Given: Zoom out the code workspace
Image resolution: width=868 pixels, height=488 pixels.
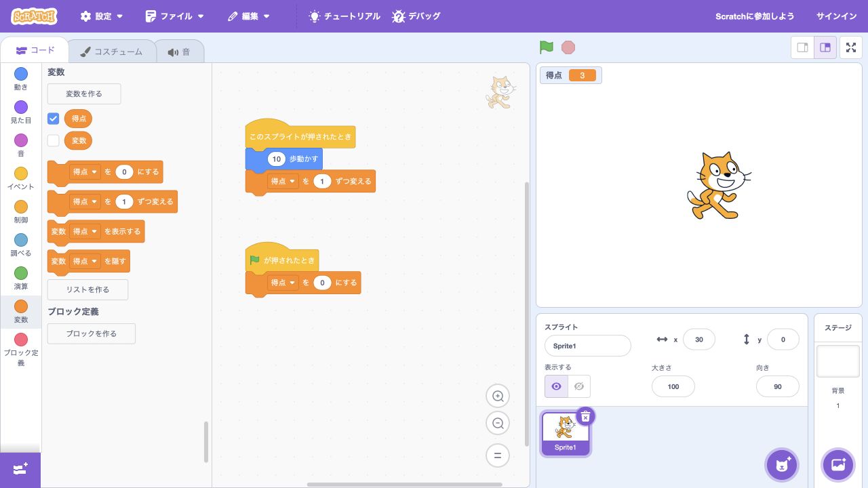Looking at the screenshot, I should [x=498, y=424].
